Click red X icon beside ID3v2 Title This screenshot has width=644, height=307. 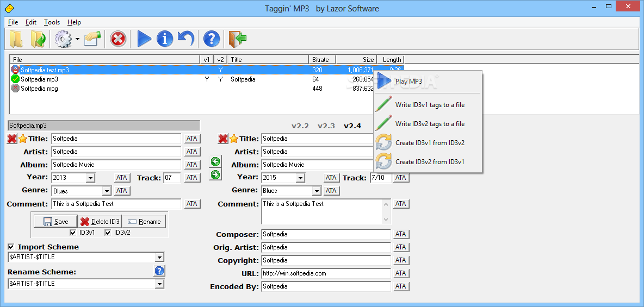point(223,139)
